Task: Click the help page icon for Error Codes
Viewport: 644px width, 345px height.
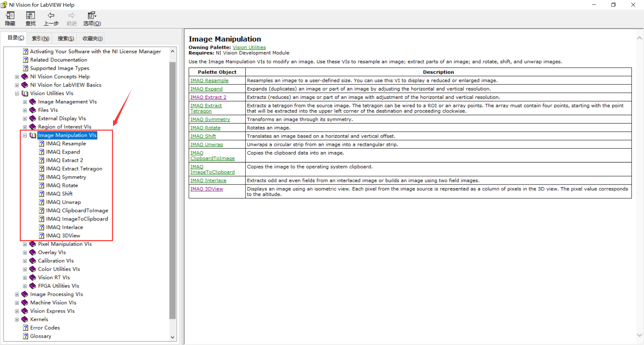Action: (x=25, y=328)
